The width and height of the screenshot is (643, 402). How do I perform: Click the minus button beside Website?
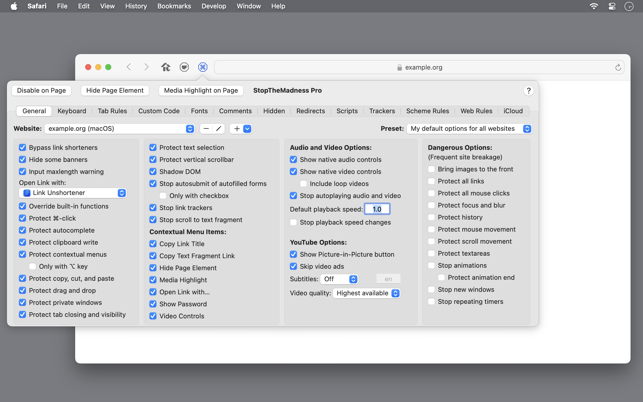[206, 129]
